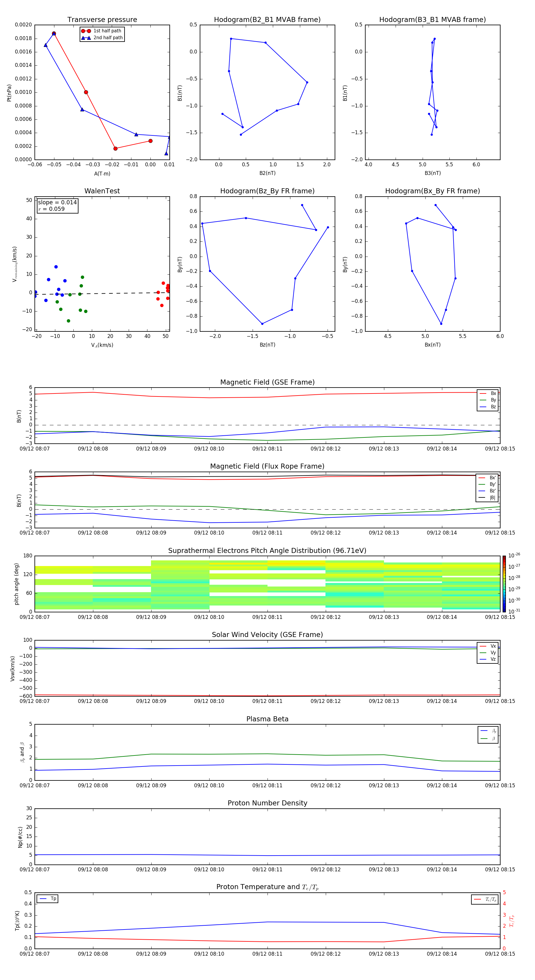Click the "Hodogram(B3_B1 MVAB frame)" title
Viewport: 535px width, 980px height.
coord(432,20)
